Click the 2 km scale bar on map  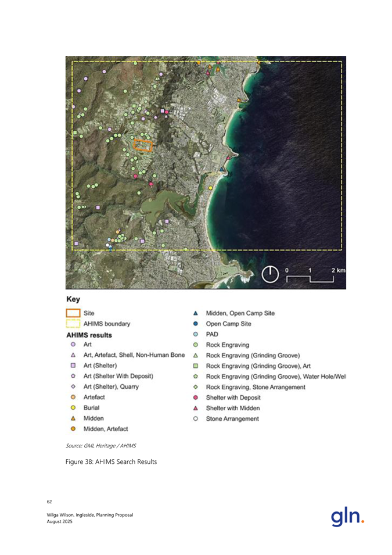[x=310, y=276]
